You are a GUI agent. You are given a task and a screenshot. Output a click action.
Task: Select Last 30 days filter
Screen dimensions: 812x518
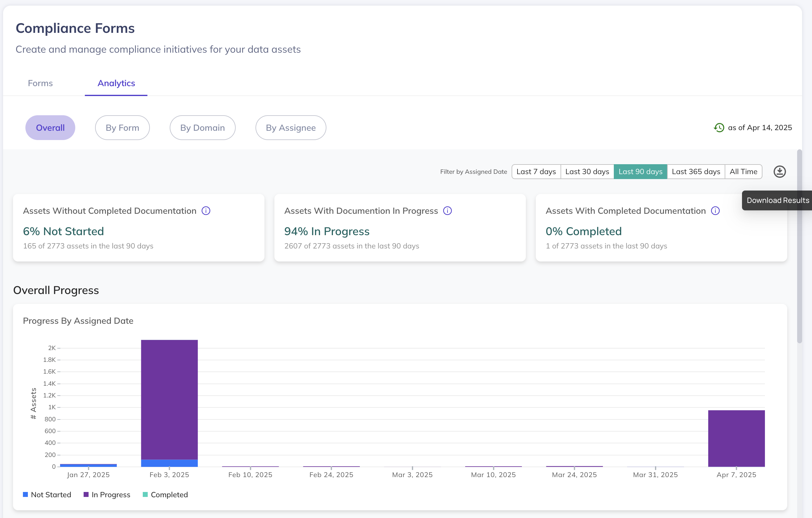tap(587, 172)
